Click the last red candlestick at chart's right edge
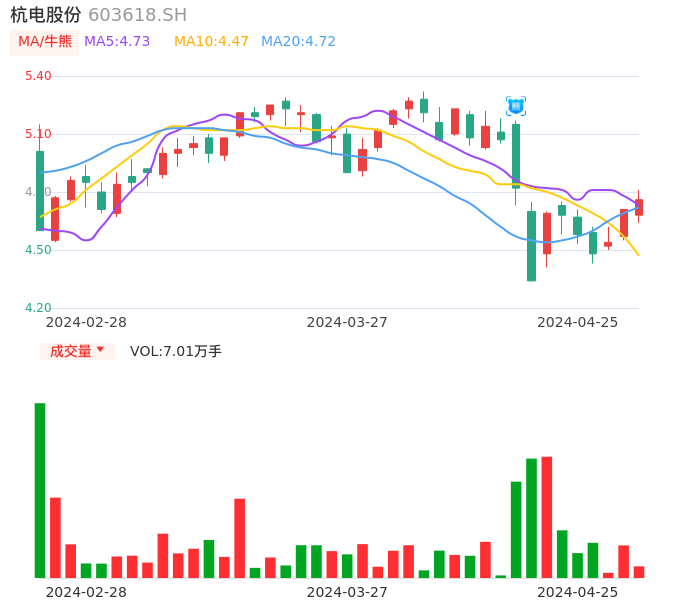Viewport: 686px width, 606px height. pyautogui.click(x=639, y=207)
